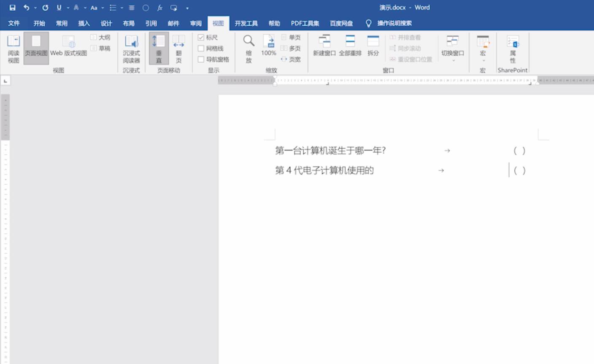Click the tab selector L box by the ruler
Image resolution: width=594 pixels, height=364 pixels.
(5, 81)
